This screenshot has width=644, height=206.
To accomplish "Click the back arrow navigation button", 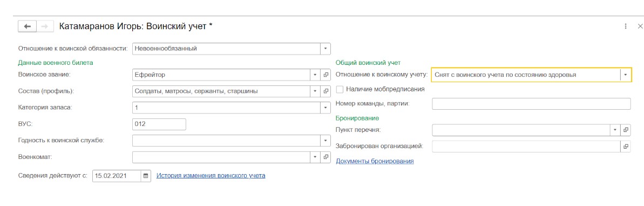I will pos(28,26).
